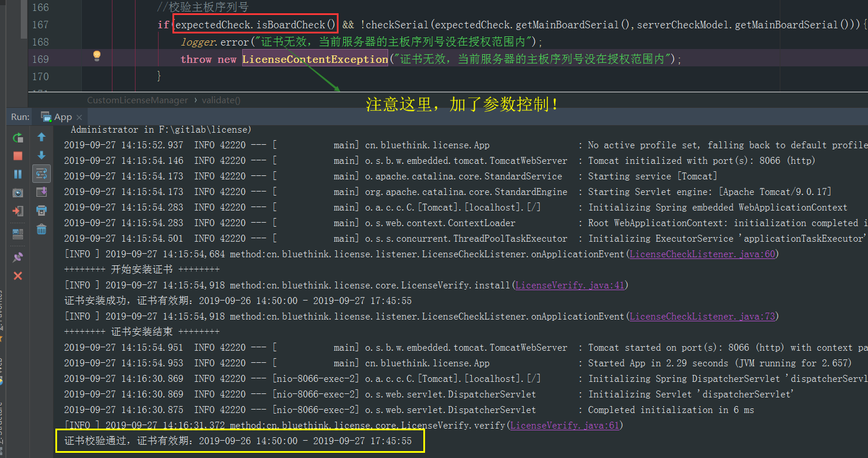Toggle soft-wrap for console output

coord(42,173)
